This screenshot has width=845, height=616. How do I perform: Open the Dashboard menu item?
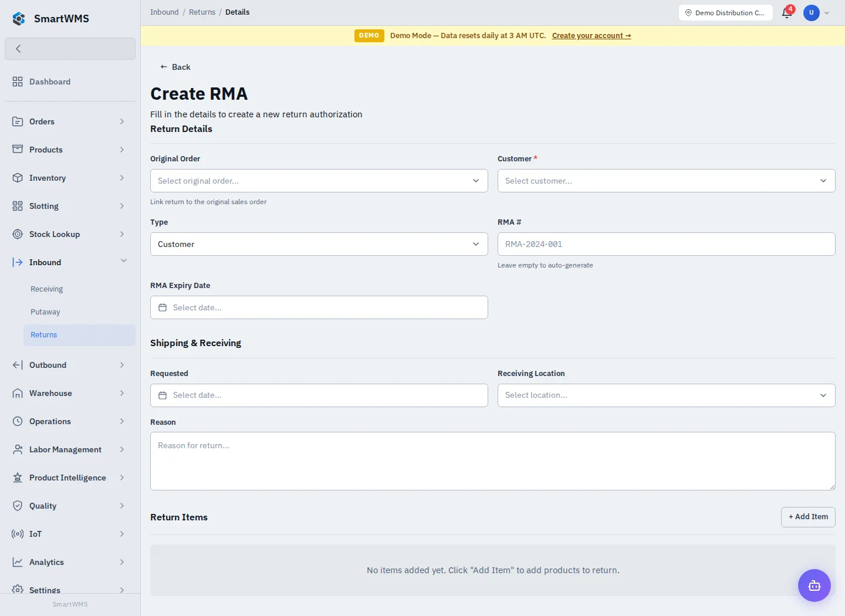(x=70, y=82)
